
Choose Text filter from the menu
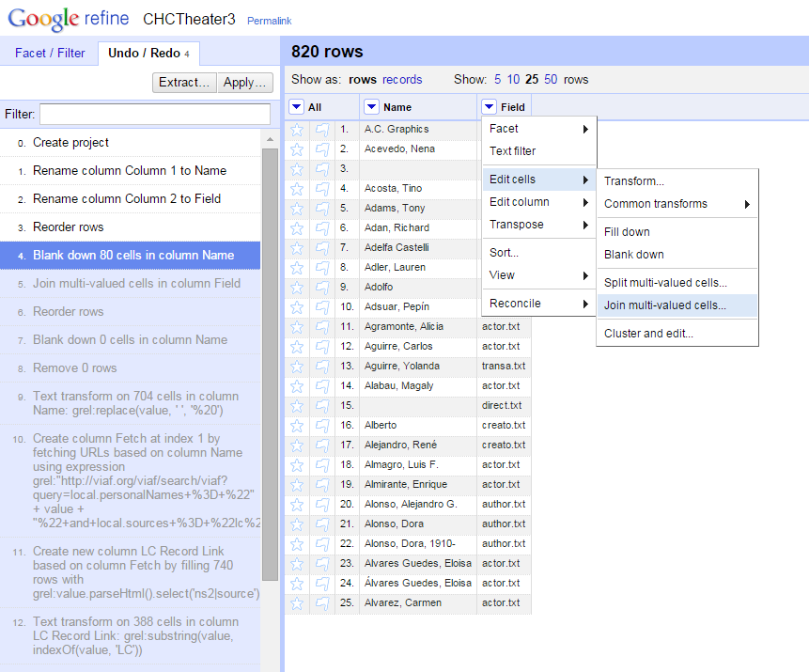click(539, 151)
